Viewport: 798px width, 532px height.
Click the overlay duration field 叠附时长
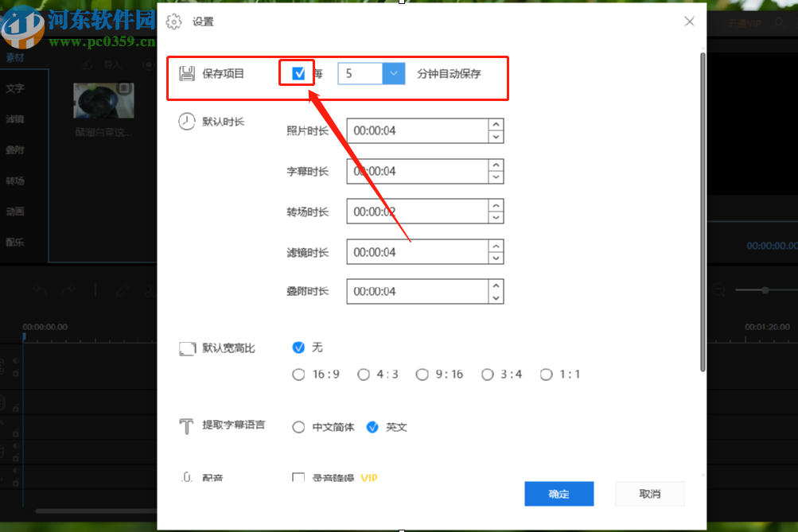[418, 291]
